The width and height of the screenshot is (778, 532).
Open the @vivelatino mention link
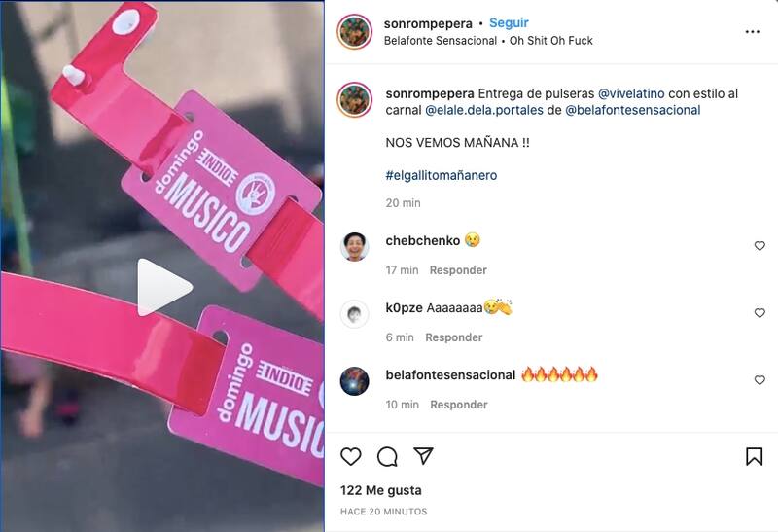pos(631,93)
